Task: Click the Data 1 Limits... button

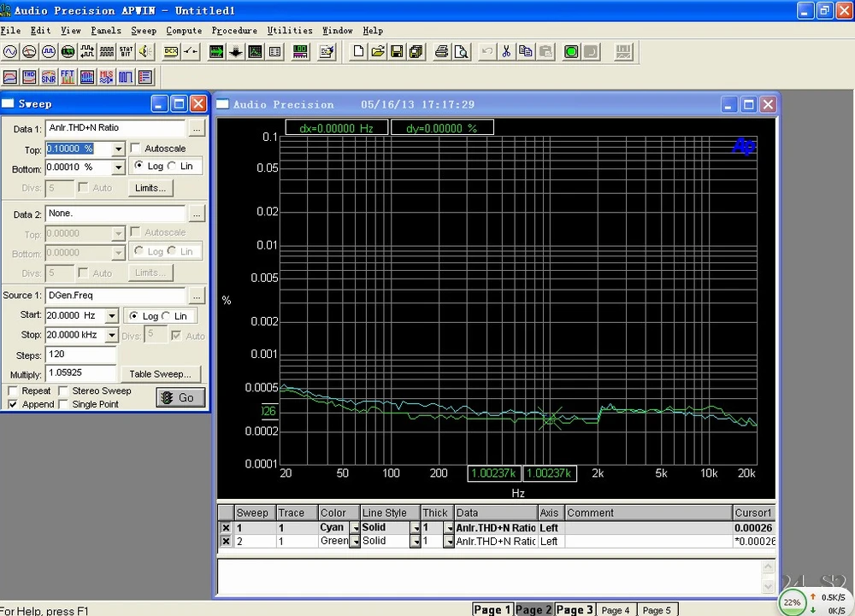Action: coord(150,188)
